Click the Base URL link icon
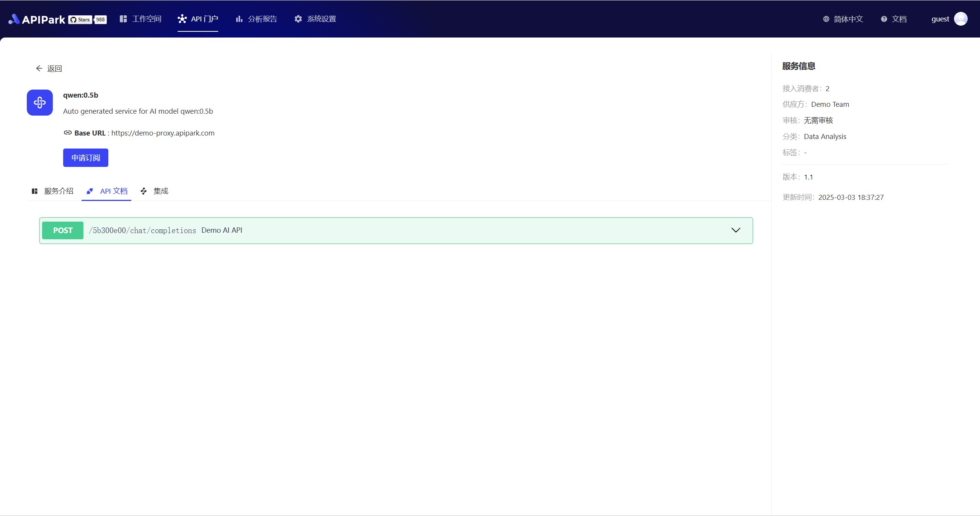 tap(68, 133)
